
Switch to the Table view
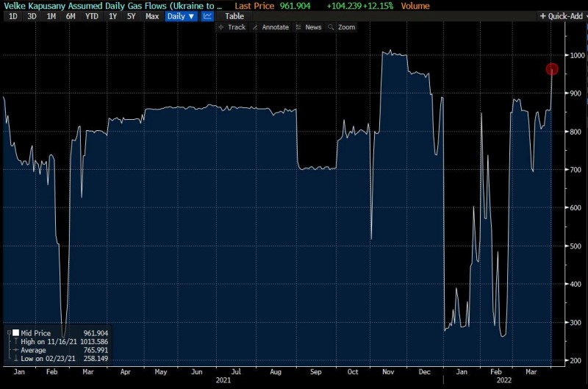(234, 16)
